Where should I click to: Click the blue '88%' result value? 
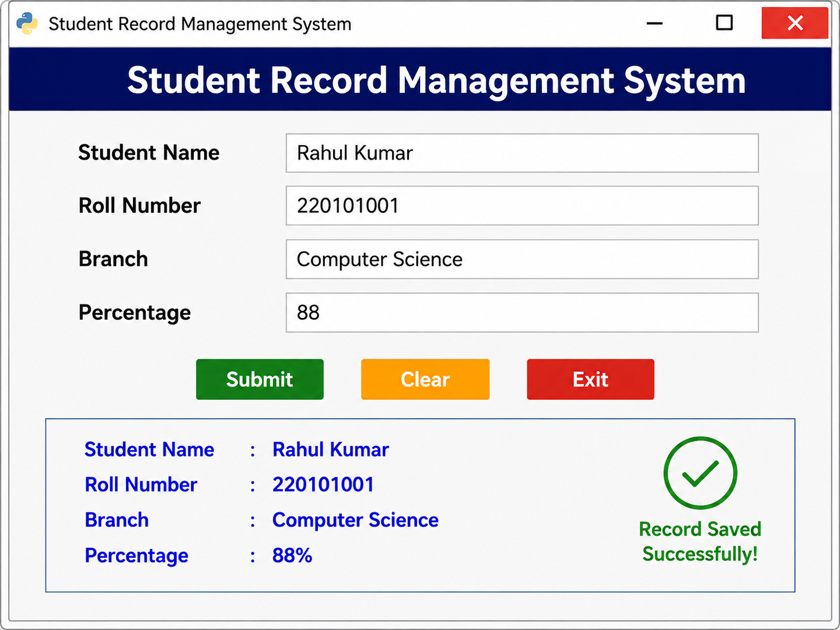click(x=292, y=556)
